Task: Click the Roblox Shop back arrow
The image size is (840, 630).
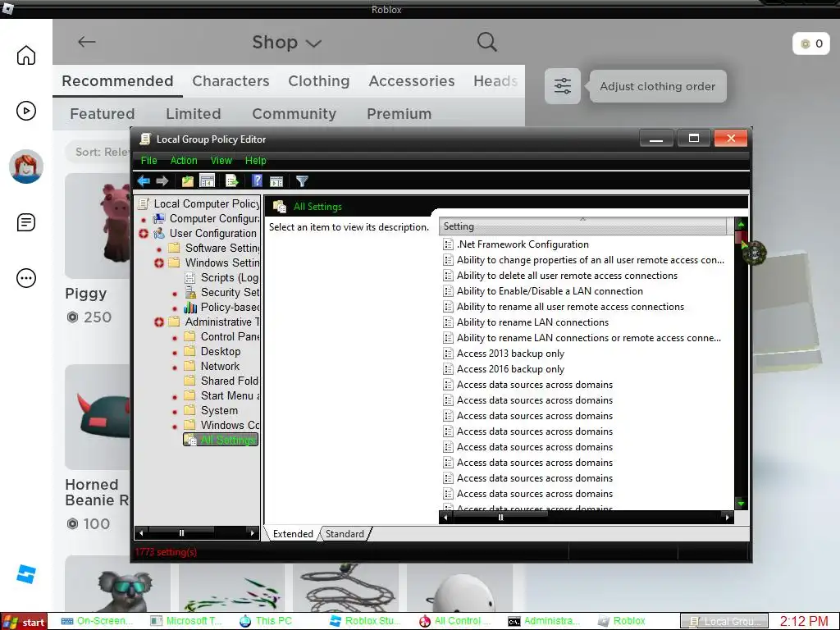Action: tap(87, 42)
